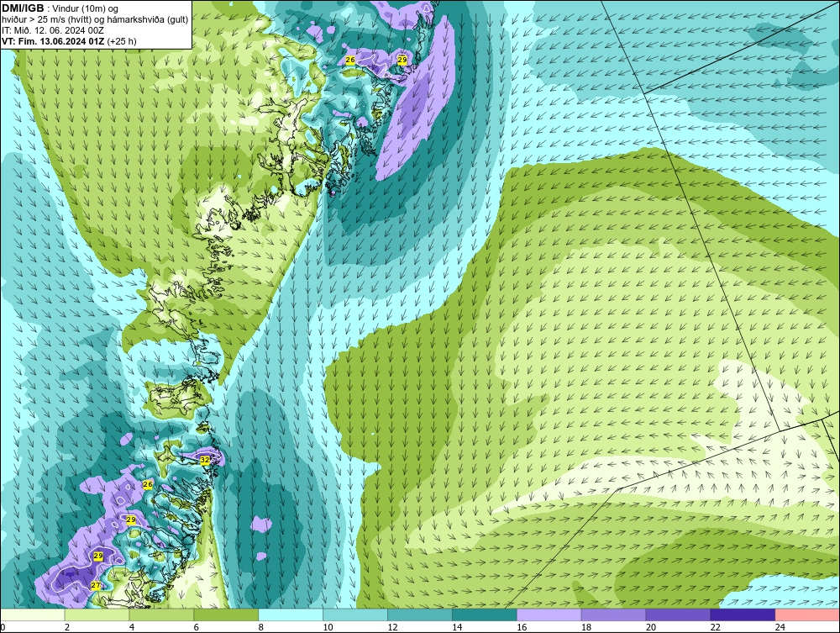Click the legend scale number 10
This screenshot has width=840, height=633.
click(x=328, y=627)
